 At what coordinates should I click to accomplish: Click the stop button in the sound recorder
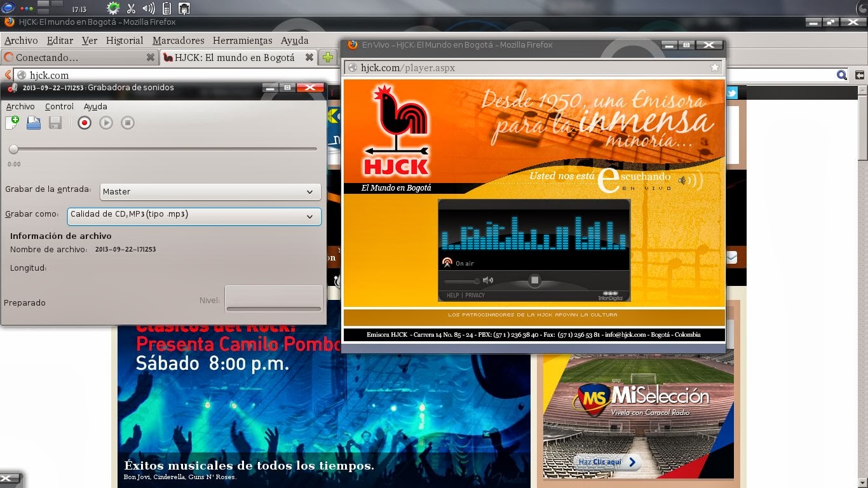coord(128,123)
